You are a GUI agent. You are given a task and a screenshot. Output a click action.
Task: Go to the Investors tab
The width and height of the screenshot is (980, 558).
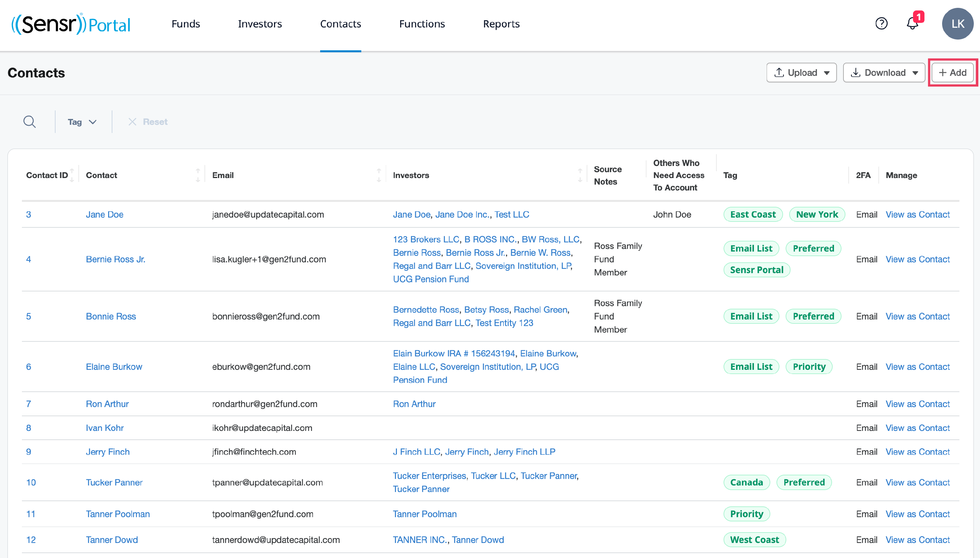pyautogui.click(x=260, y=24)
